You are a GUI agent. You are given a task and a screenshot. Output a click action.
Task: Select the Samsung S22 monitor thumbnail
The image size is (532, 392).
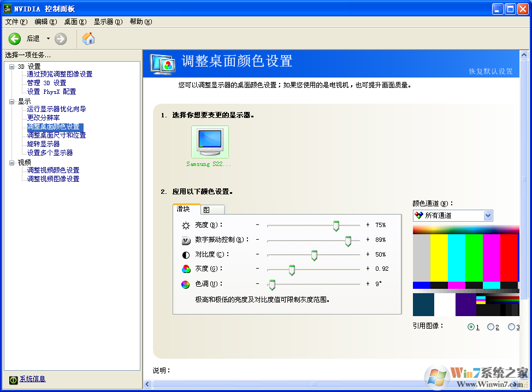pos(209,141)
